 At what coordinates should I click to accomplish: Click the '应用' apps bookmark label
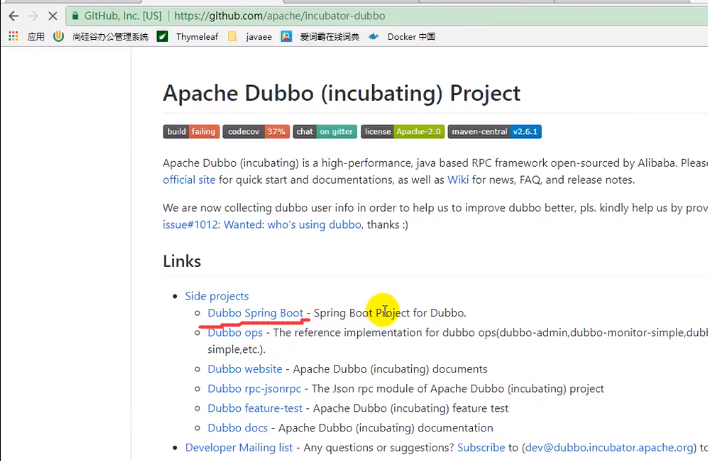point(36,37)
